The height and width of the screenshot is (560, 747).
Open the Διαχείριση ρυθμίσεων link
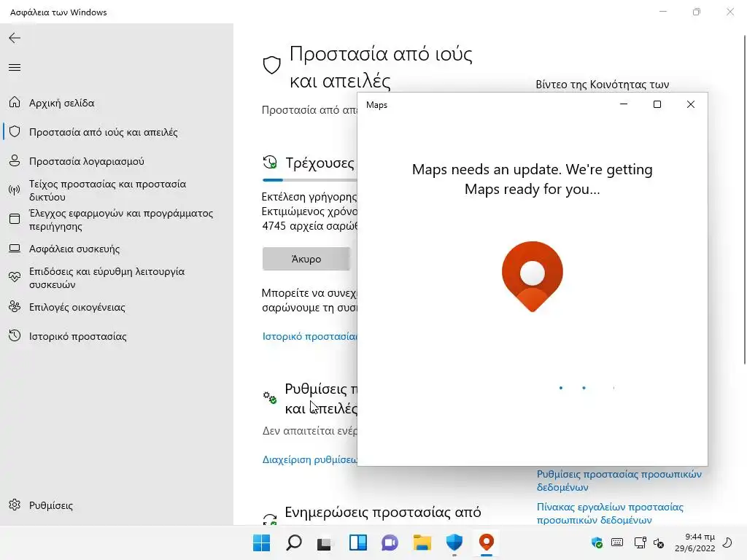(309, 459)
